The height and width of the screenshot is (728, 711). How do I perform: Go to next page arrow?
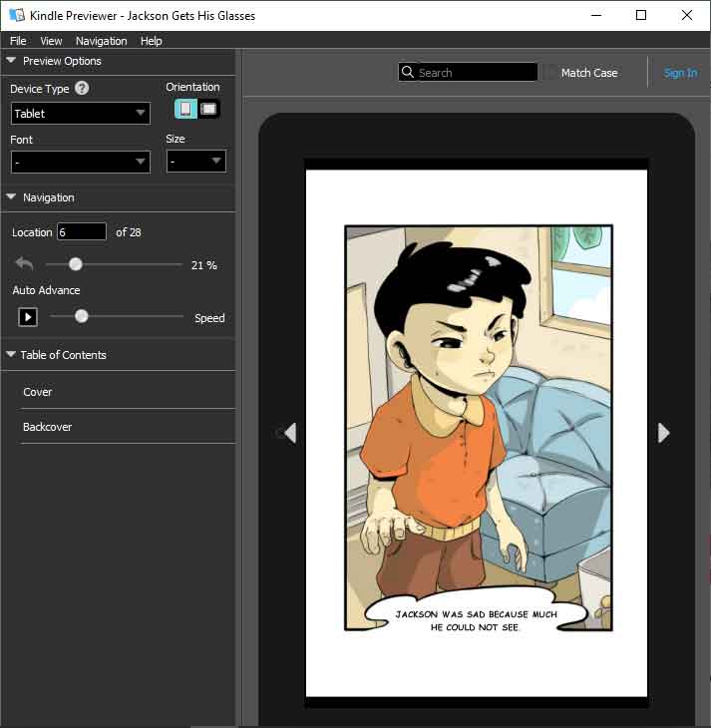(x=663, y=433)
